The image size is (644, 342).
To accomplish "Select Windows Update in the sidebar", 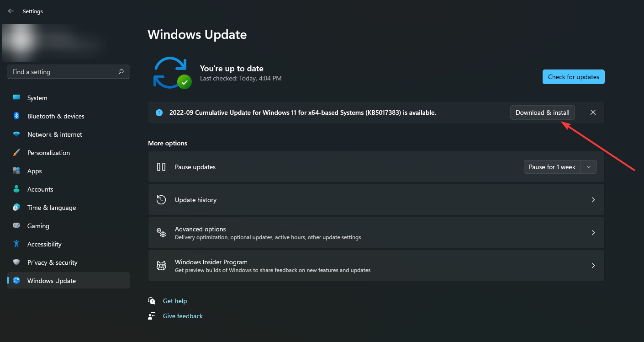I will click(x=52, y=280).
